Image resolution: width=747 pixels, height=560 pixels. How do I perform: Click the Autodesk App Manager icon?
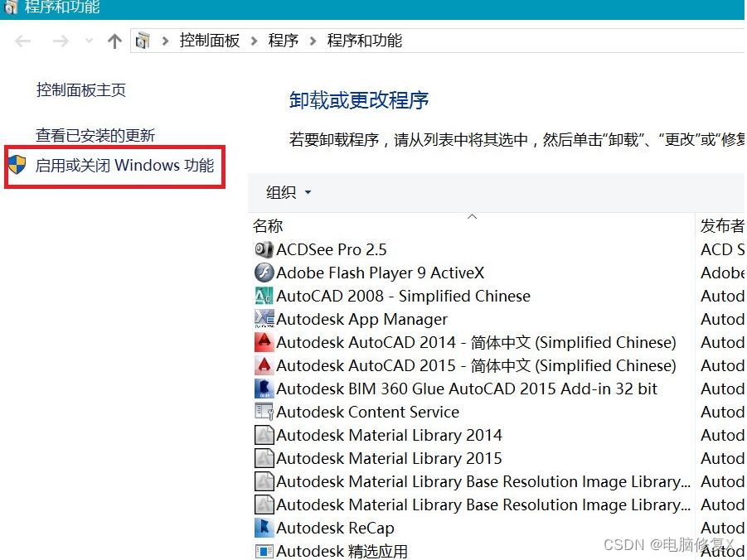pyautogui.click(x=264, y=319)
